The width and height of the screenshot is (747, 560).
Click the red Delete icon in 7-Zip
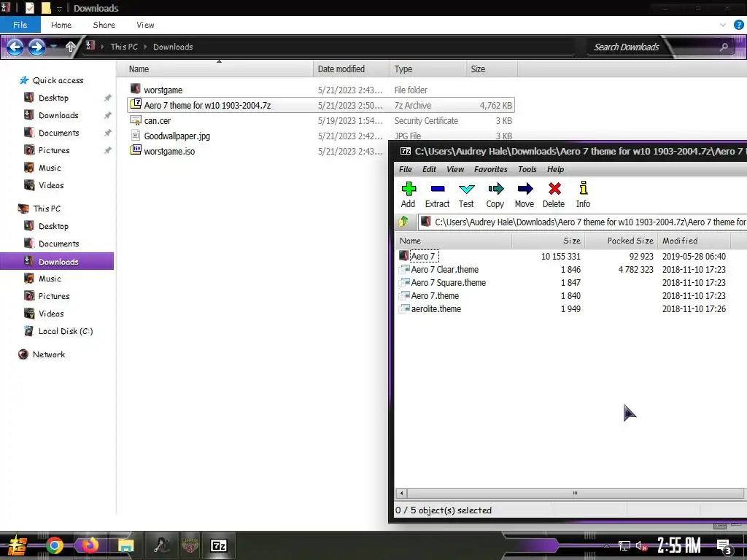[x=554, y=195]
